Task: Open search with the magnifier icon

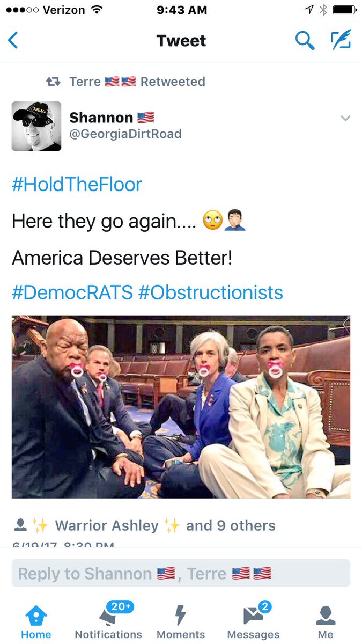Action: 305,40
